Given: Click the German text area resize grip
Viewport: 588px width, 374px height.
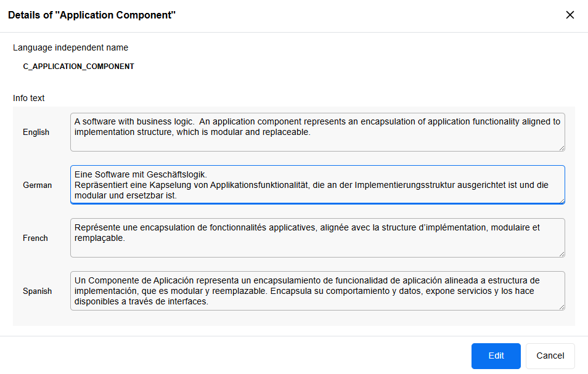Looking at the screenshot, I should 561,200.
